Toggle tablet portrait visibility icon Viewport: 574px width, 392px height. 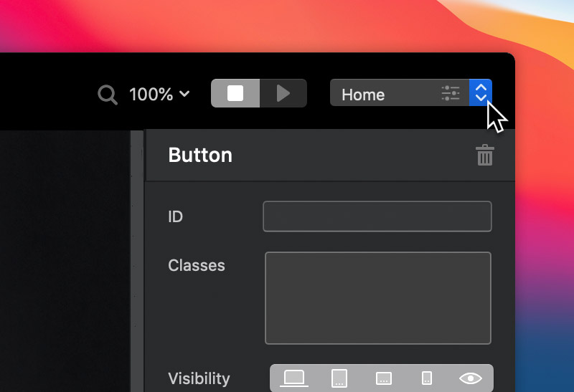coord(339,378)
